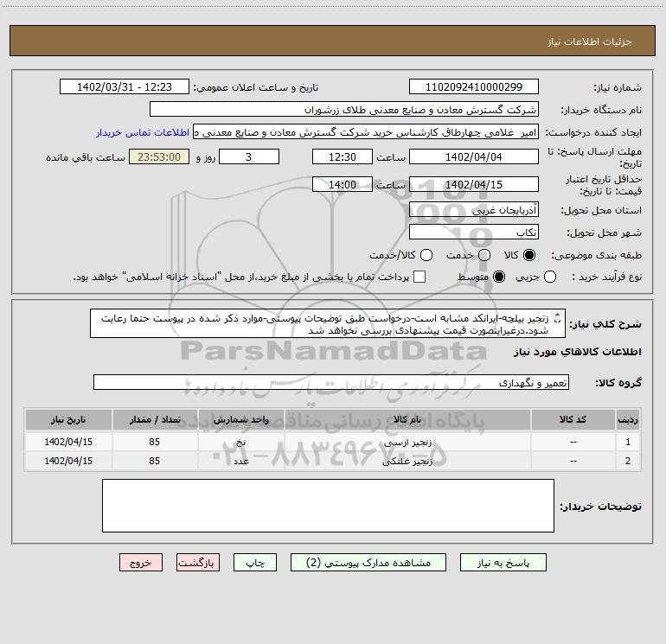Click the گروه کالا field تعمیر و نگهداری
This screenshot has height=644, width=666.
[x=331, y=382]
